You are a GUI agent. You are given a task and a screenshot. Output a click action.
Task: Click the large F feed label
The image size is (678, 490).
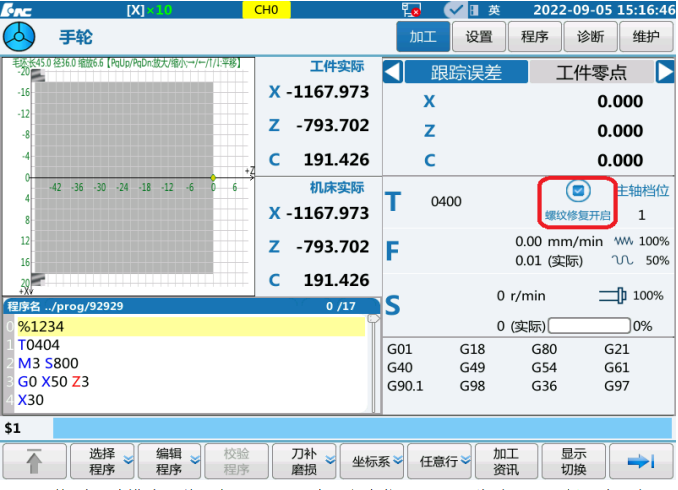(392, 251)
